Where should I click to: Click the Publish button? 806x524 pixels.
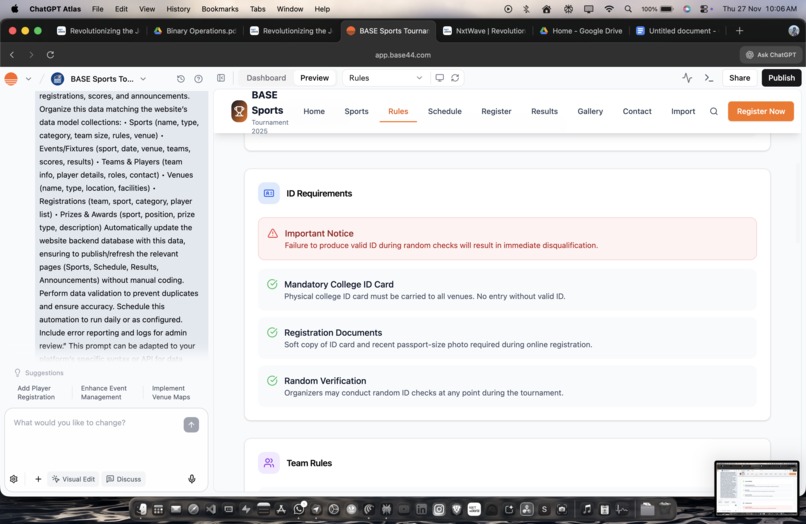point(781,78)
